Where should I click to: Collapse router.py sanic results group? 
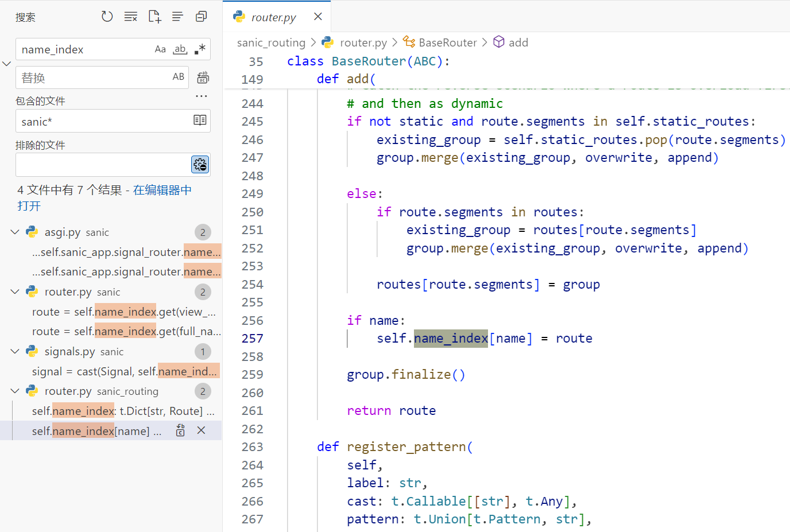tap(15, 292)
